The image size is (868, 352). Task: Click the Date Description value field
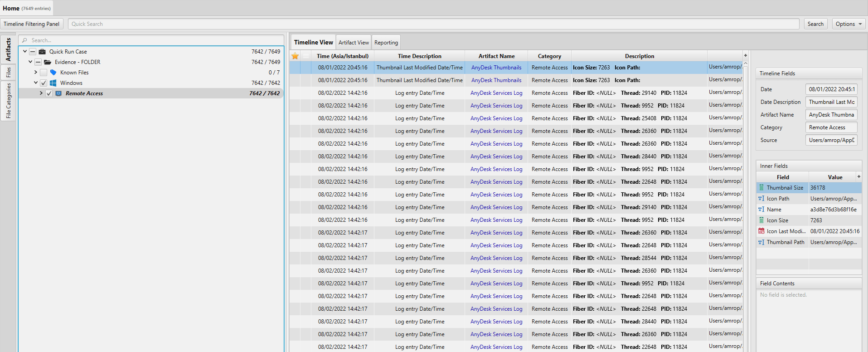point(831,102)
